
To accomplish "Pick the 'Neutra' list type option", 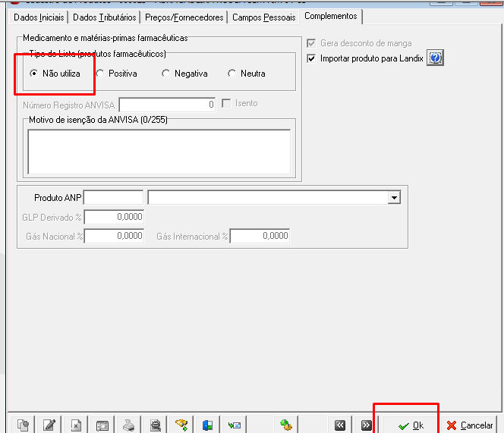I will point(247,74).
